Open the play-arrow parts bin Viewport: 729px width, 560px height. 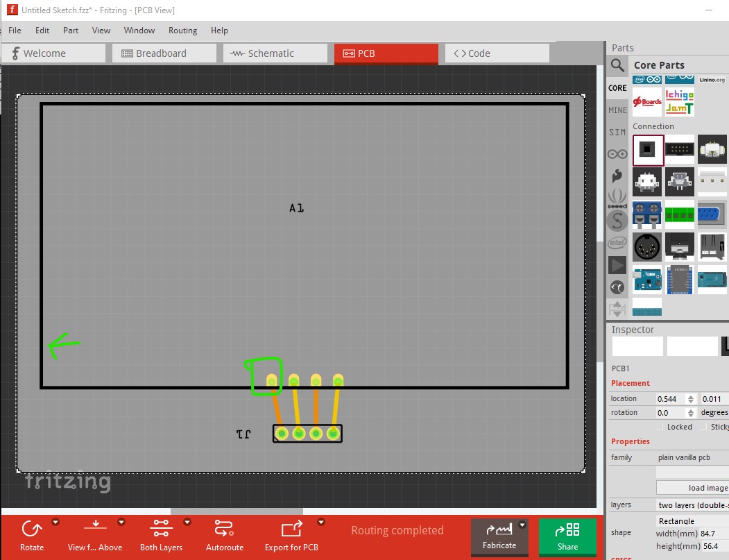click(x=617, y=265)
